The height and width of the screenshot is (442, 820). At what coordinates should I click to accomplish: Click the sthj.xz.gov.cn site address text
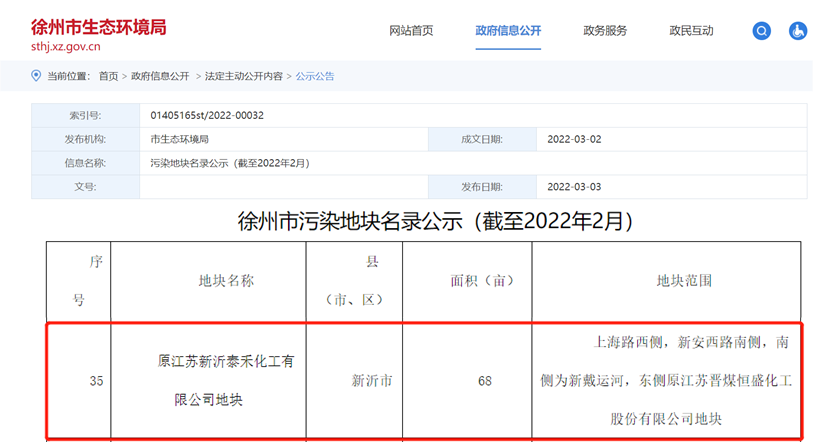click(65, 47)
